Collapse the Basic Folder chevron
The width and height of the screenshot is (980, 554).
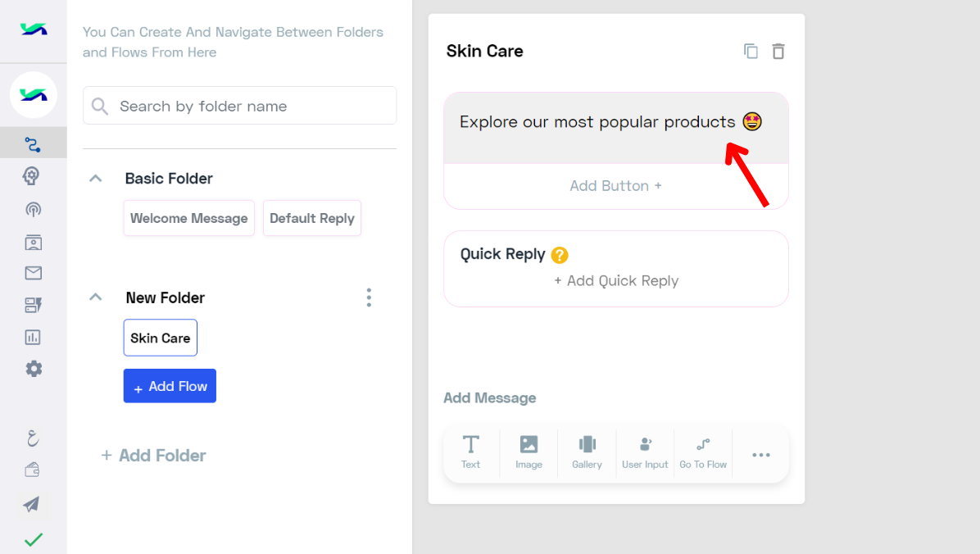pos(96,178)
